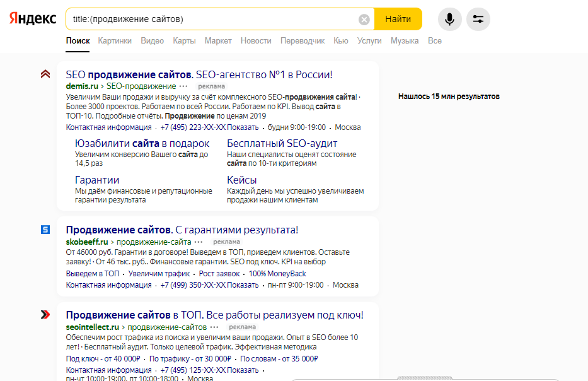Open the Рост заявок quick link
This screenshot has width=588, height=381.
point(219,274)
